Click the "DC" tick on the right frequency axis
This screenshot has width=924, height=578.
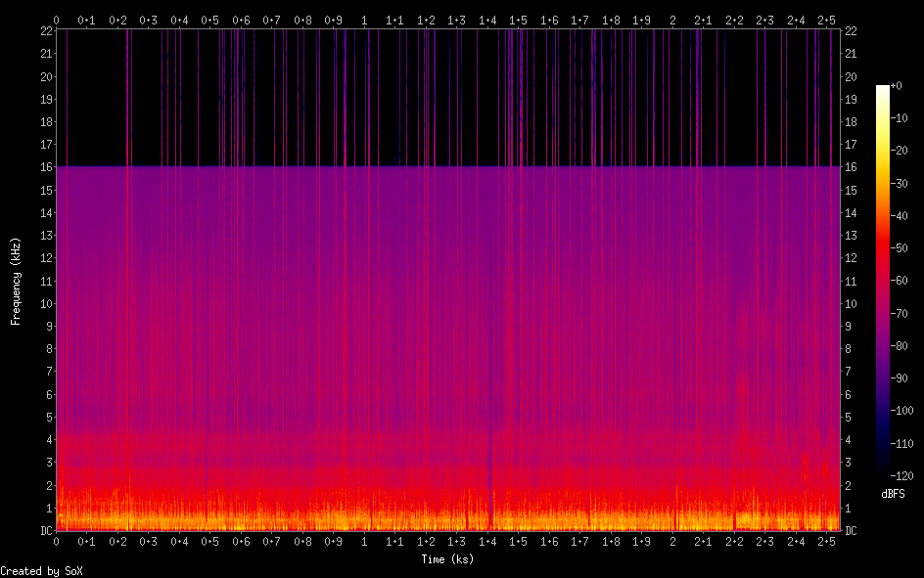click(851, 531)
